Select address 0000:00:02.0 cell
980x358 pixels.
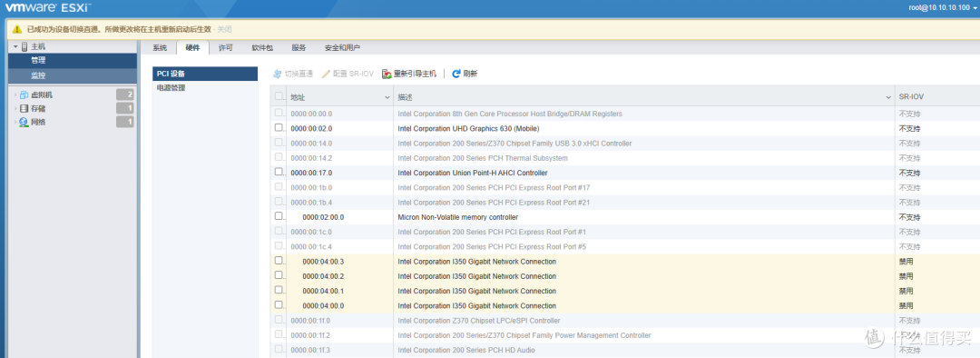pyautogui.click(x=340, y=128)
